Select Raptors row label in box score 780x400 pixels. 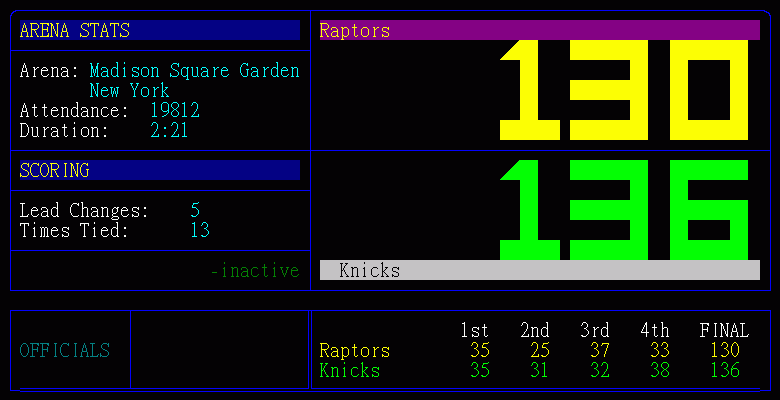tap(355, 350)
